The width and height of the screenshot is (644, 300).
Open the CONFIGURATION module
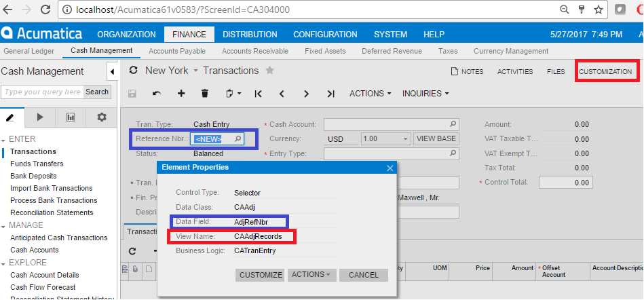pos(325,35)
